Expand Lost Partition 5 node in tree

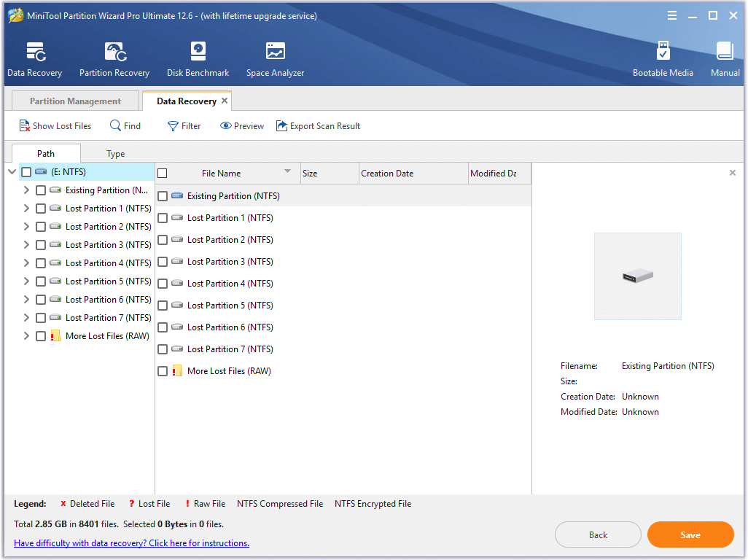pos(26,281)
